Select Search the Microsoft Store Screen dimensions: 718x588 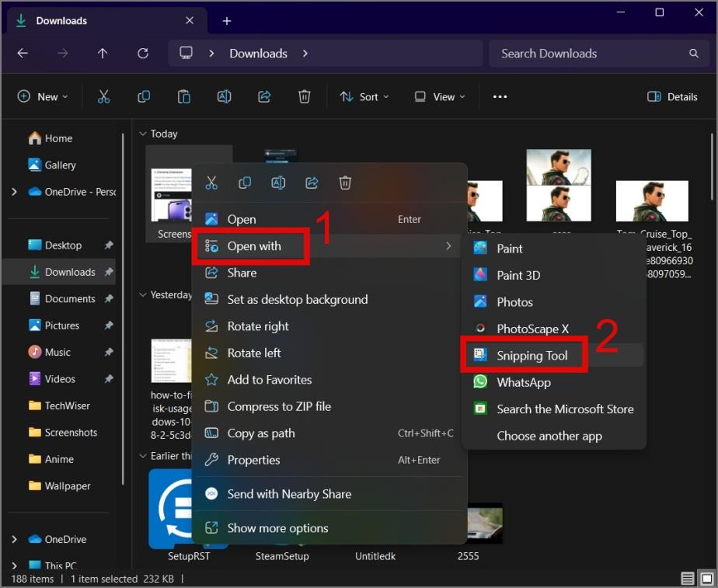(554, 409)
